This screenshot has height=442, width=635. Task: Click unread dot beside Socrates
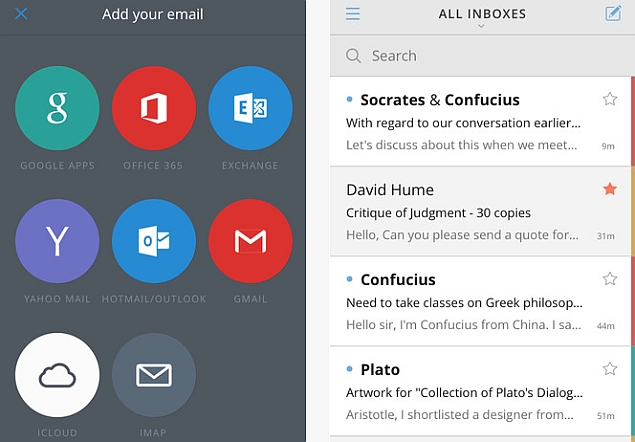[349, 99]
